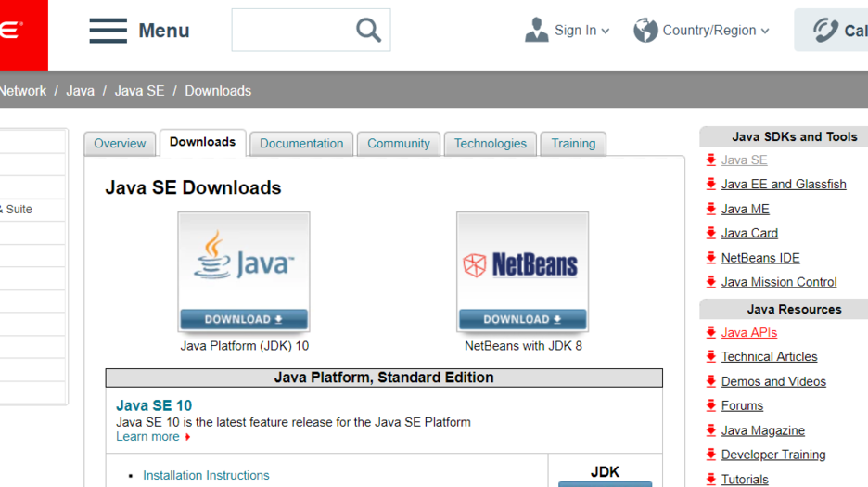This screenshot has height=487, width=868.
Task: Open the Java ME sidebar link
Action: pos(745,209)
